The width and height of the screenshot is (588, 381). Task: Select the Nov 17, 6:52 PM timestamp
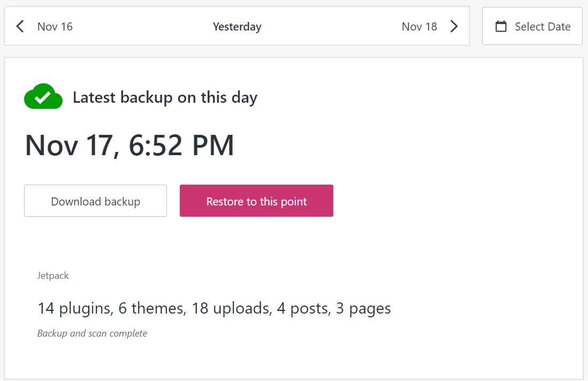(x=129, y=144)
